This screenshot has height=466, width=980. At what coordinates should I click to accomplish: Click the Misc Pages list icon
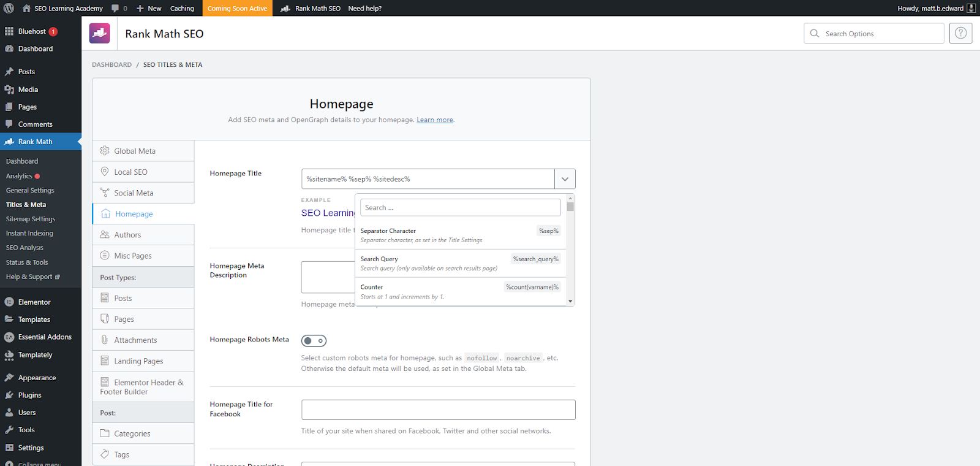(105, 255)
